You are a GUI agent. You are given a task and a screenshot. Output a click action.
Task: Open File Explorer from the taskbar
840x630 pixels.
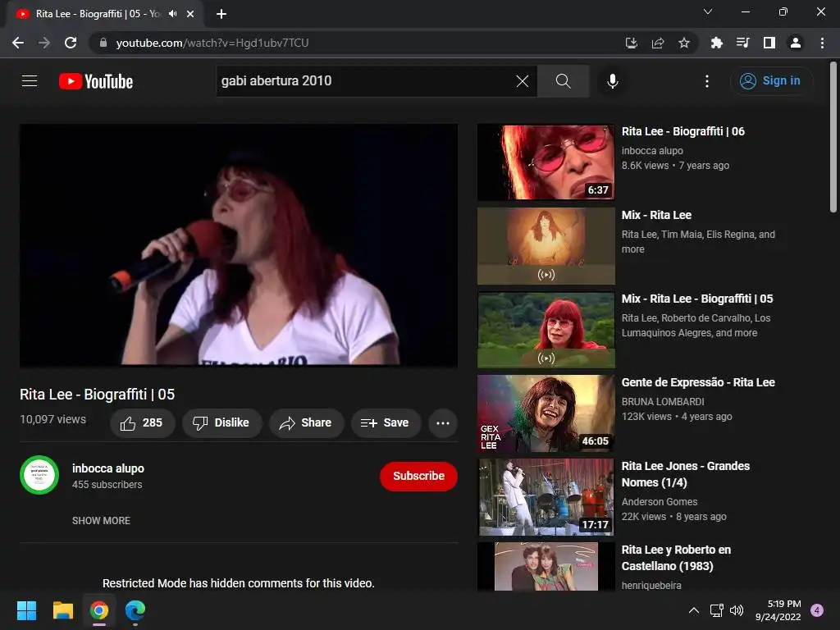[62, 610]
